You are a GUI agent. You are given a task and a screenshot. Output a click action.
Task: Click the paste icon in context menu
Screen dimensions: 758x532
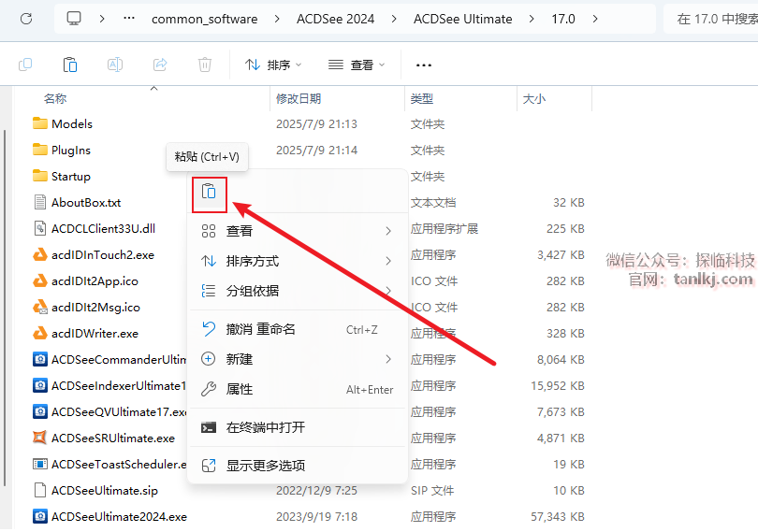tap(210, 192)
